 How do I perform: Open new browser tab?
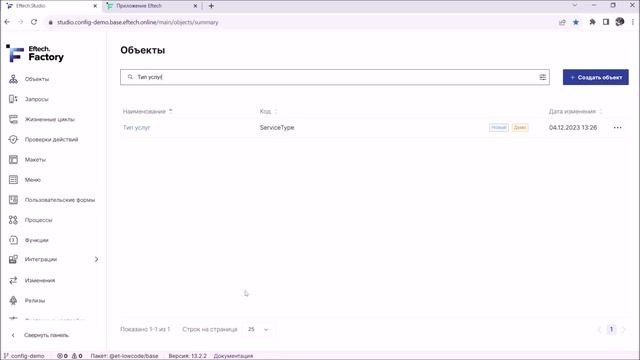click(211, 6)
